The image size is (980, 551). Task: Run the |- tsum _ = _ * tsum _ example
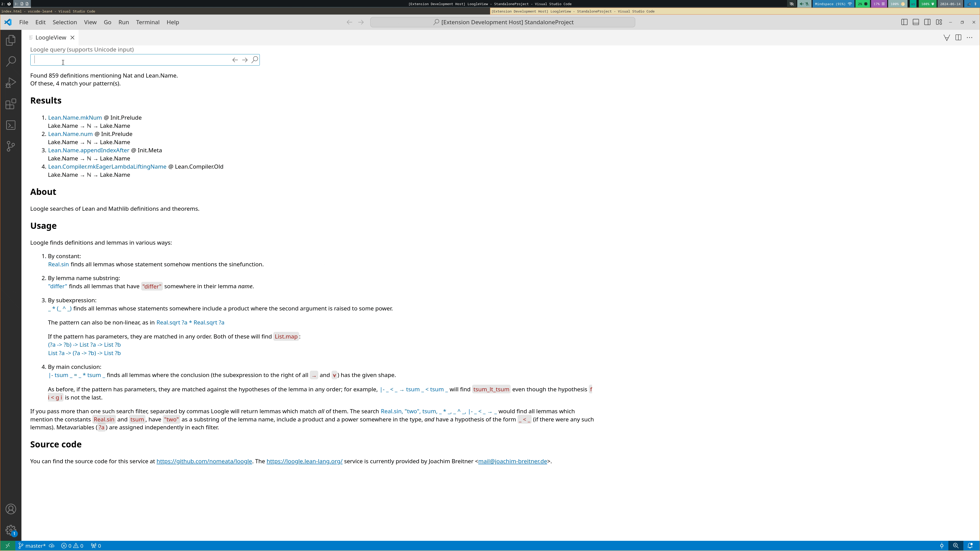click(77, 375)
